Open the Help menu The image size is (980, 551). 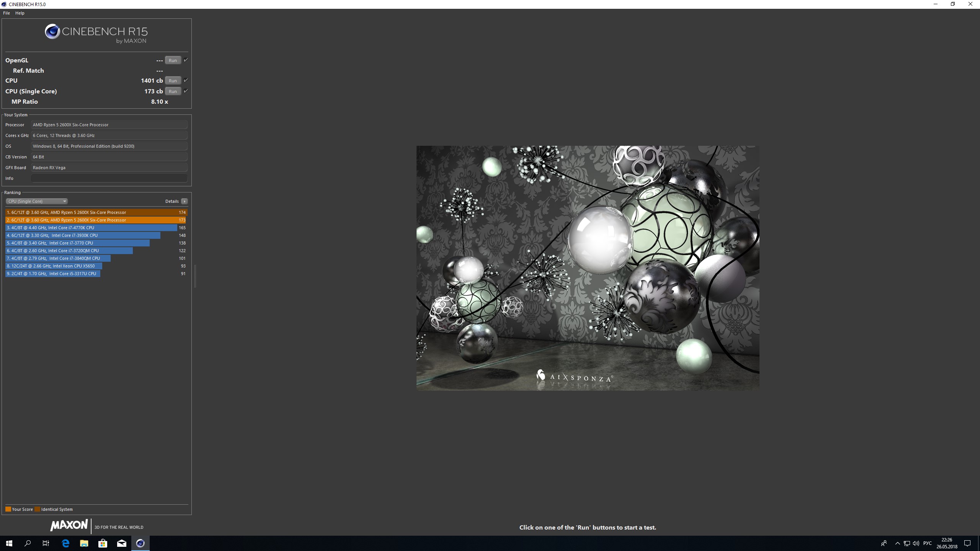[x=20, y=13]
